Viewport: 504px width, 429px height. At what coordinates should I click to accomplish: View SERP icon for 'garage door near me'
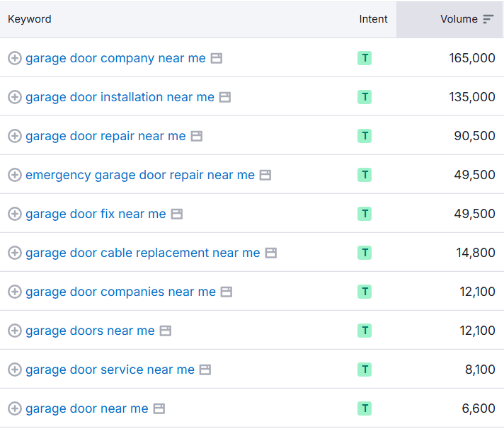159,408
